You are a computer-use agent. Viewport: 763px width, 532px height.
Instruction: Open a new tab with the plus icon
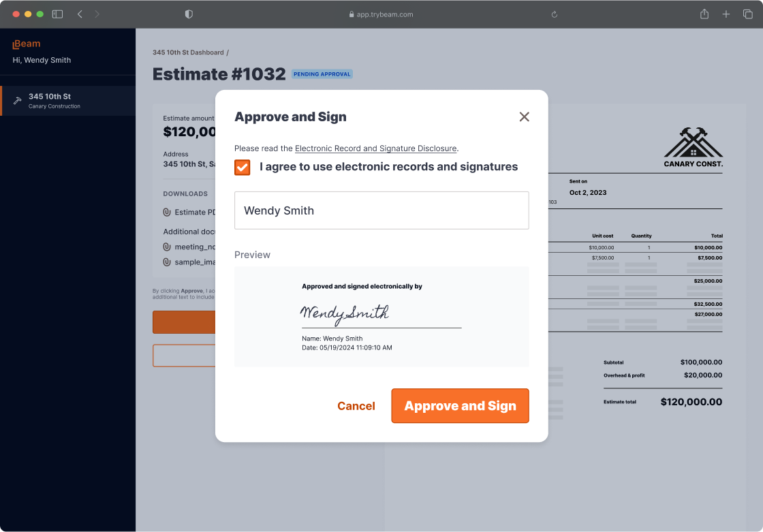tap(726, 14)
